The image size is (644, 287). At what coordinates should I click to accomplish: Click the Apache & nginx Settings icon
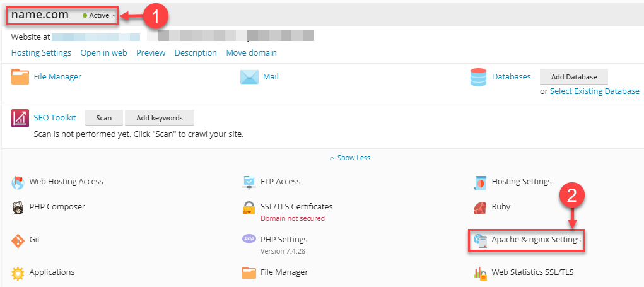(x=480, y=240)
